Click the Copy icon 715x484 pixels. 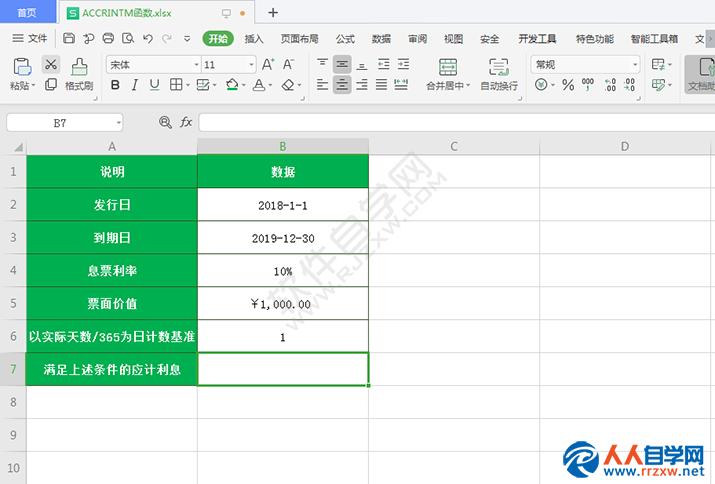(x=51, y=84)
